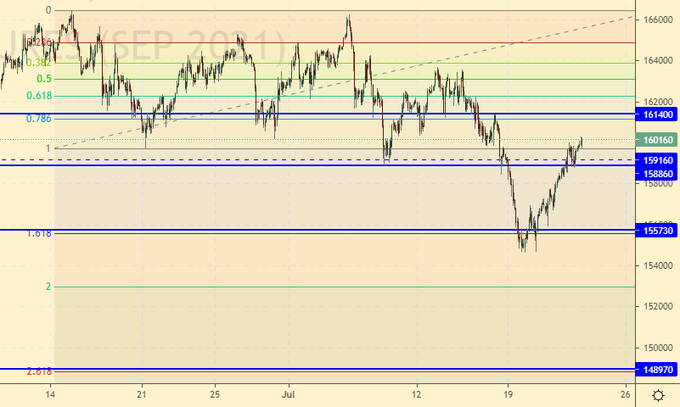The width and height of the screenshot is (680, 407).
Task: Select the 0.382 Fibonacci level label
Action: [x=39, y=61]
